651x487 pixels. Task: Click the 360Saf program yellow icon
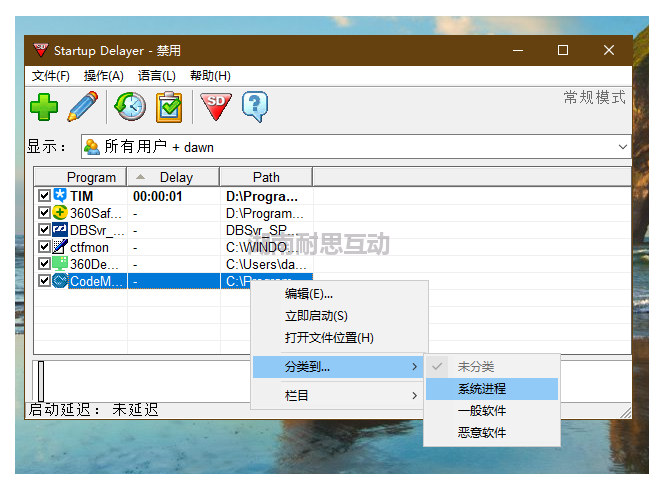pyautogui.click(x=60, y=213)
